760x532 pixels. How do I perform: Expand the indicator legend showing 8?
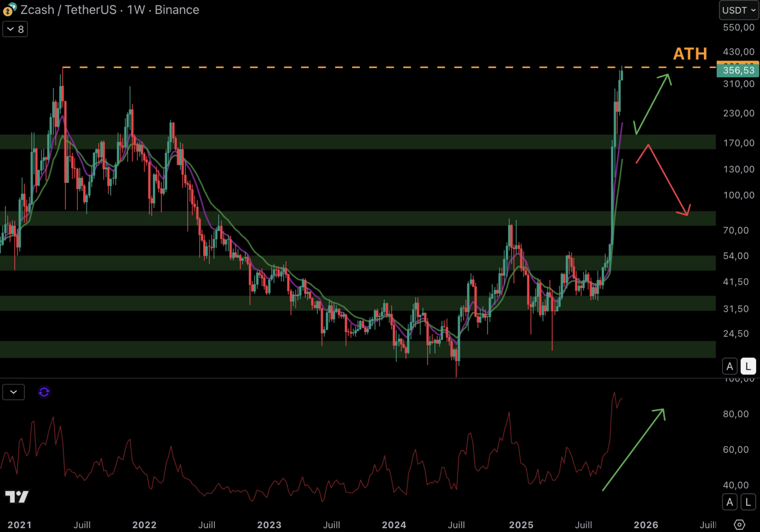tap(15, 30)
